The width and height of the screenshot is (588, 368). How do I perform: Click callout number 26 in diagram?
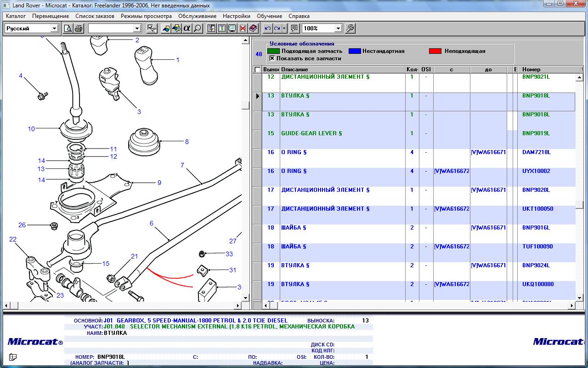pyautogui.click(x=22, y=225)
